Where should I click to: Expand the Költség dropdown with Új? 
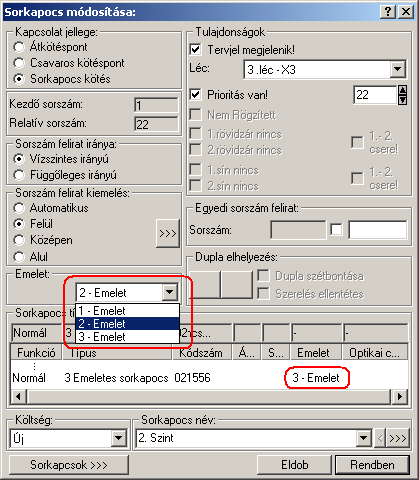pyautogui.click(x=119, y=438)
